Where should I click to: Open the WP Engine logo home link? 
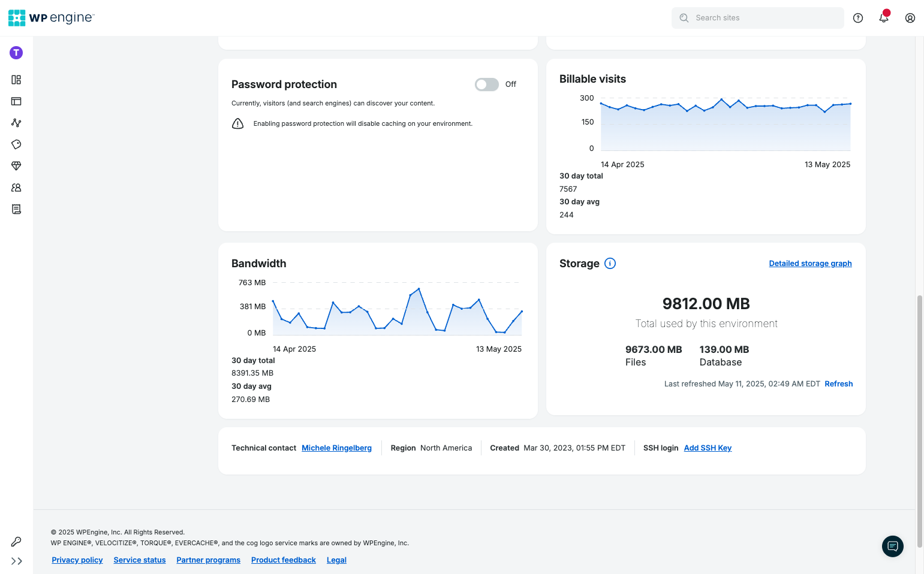click(52, 18)
